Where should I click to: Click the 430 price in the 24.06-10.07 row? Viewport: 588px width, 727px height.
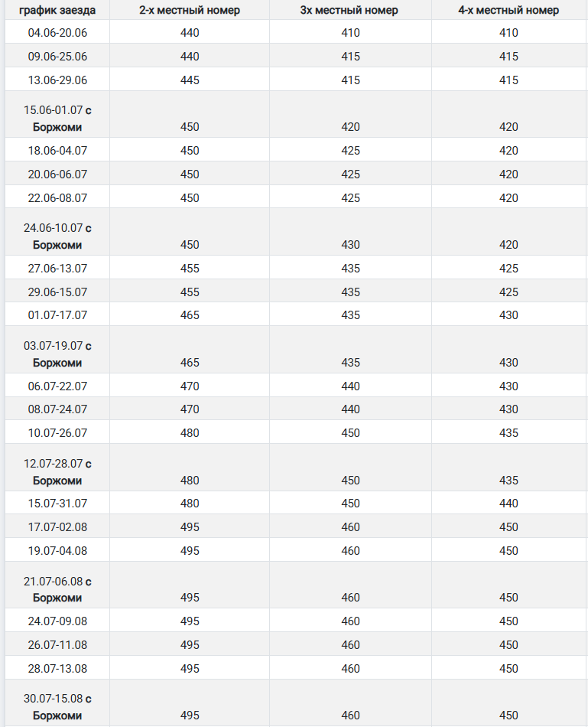[350, 245]
